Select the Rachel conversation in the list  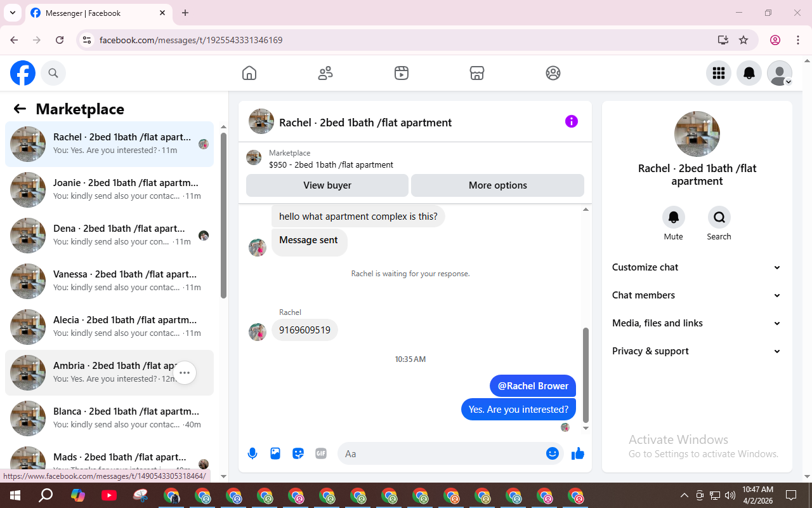point(109,144)
